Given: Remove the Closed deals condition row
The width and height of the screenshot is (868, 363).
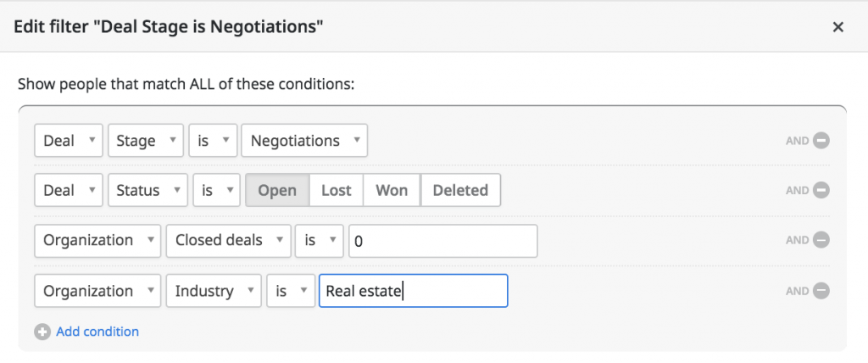Looking at the screenshot, I should tap(821, 241).
